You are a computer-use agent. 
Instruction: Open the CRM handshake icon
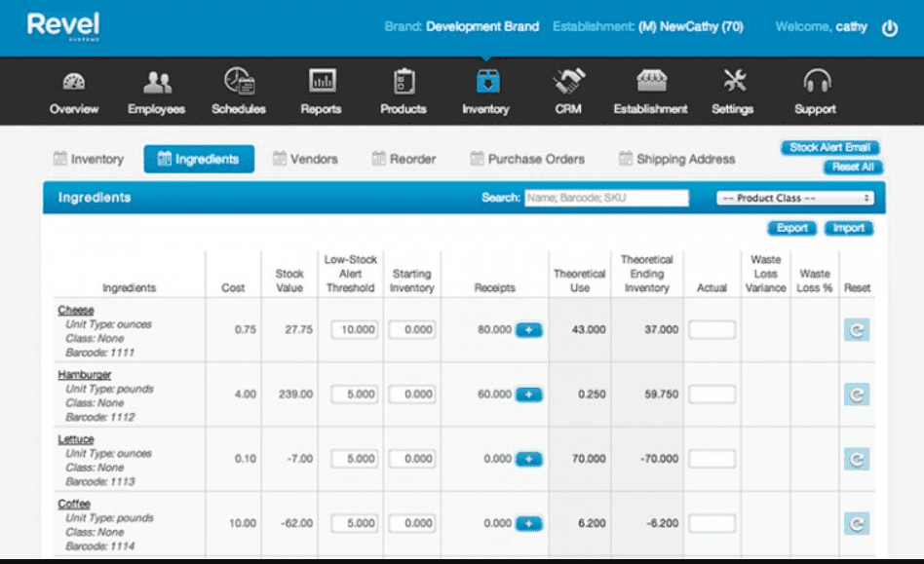pyautogui.click(x=568, y=81)
